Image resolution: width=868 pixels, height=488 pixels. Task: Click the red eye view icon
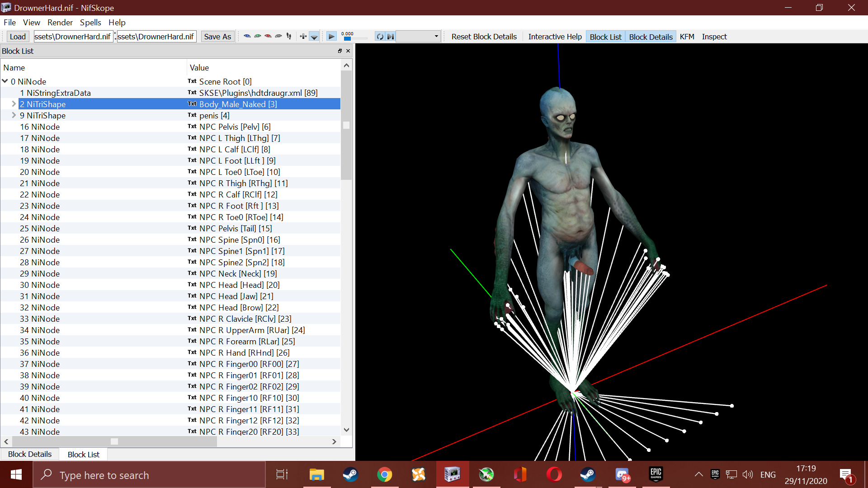[x=268, y=37]
